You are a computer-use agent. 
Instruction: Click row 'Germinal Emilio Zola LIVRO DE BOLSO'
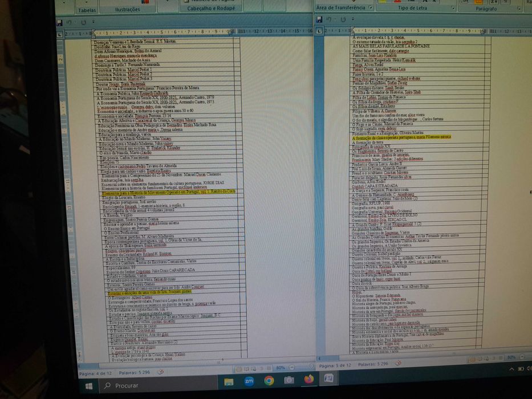[385, 215]
